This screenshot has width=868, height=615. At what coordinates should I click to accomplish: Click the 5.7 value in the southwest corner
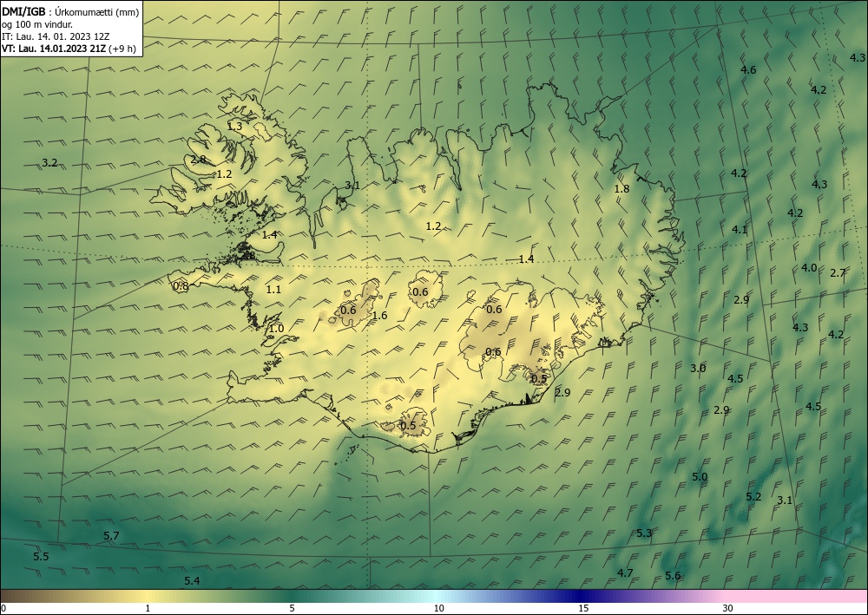(x=111, y=535)
